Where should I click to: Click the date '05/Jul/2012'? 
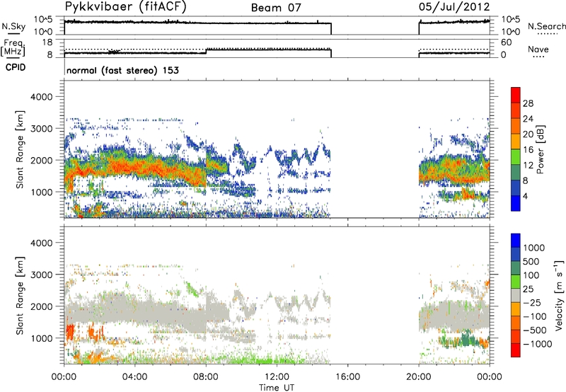454,7
